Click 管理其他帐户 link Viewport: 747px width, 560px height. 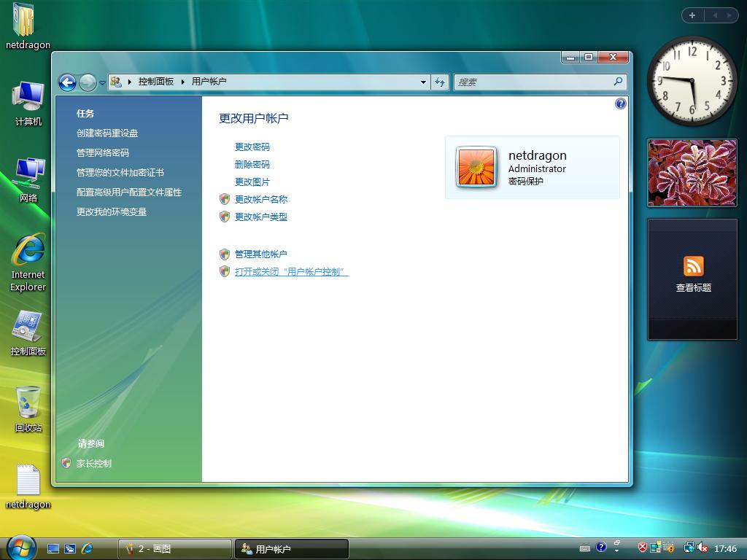click(261, 254)
